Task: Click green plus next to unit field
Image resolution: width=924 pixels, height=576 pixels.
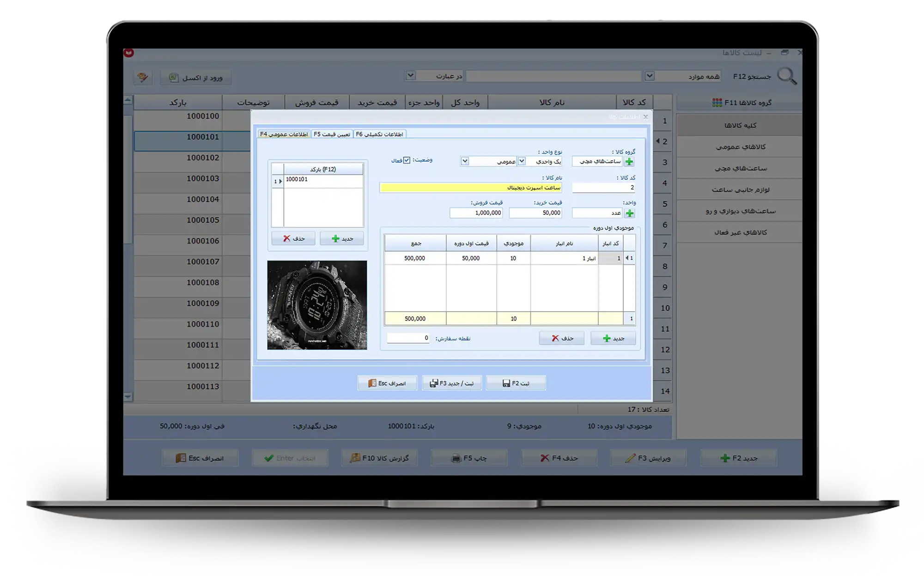Action: 629,213
